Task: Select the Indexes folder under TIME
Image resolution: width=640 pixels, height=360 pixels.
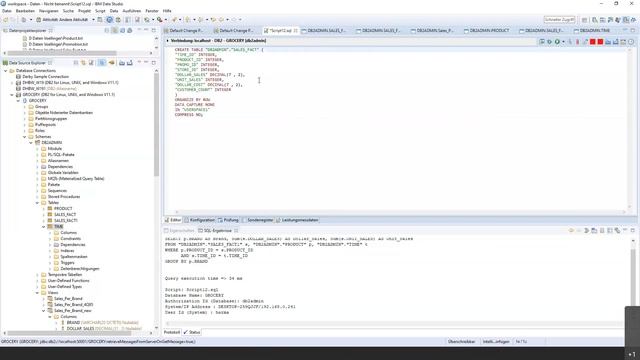Action: click(x=67, y=251)
